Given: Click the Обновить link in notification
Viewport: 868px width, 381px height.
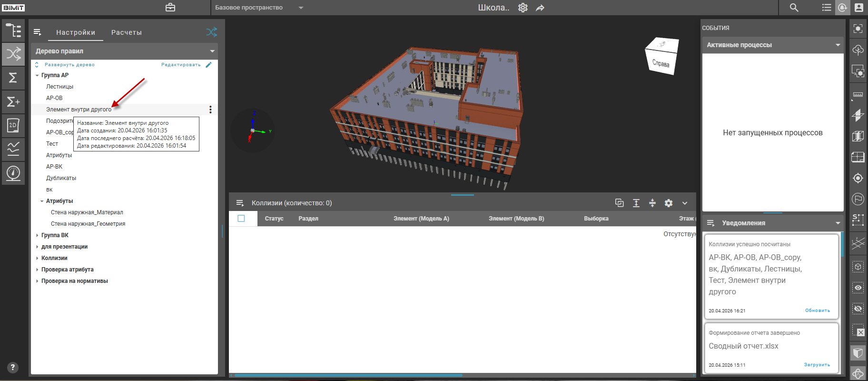Looking at the screenshot, I should point(817,311).
